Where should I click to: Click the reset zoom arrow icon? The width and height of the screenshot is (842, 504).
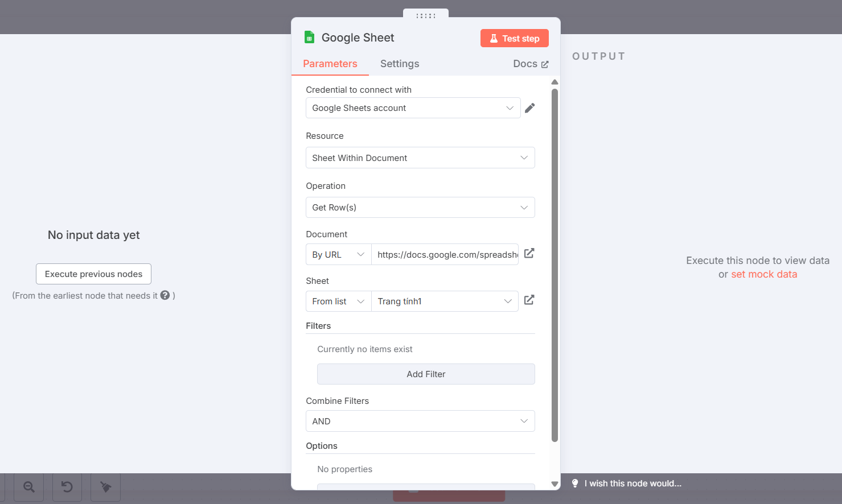(x=67, y=487)
